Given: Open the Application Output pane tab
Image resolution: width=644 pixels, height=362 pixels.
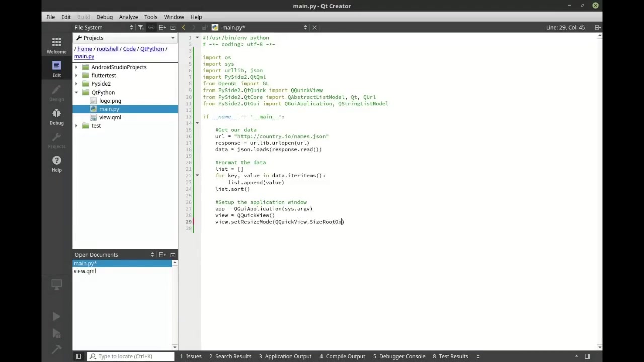Looking at the screenshot, I should pos(285,356).
